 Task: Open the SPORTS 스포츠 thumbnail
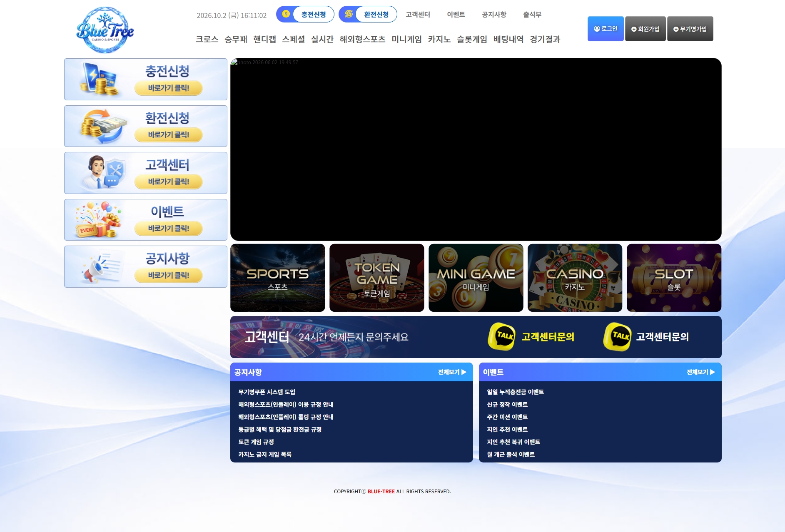click(x=278, y=278)
